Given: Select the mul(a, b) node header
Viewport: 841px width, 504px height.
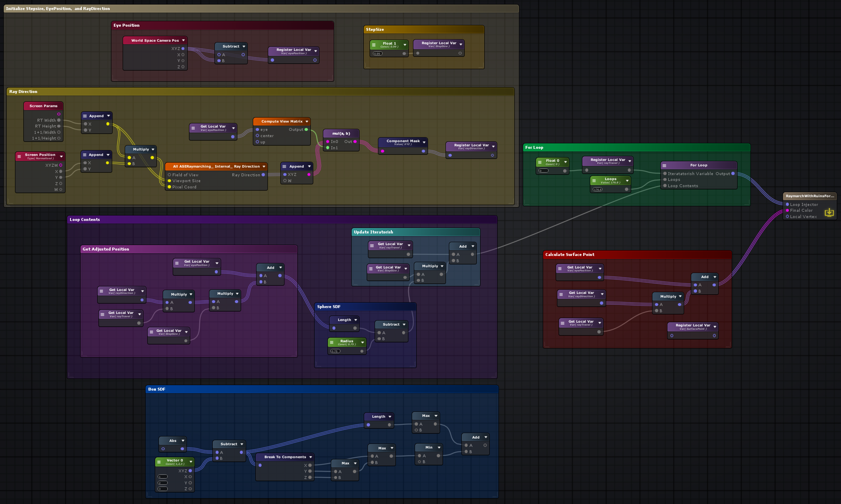Looking at the screenshot, I should pyautogui.click(x=341, y=133).
